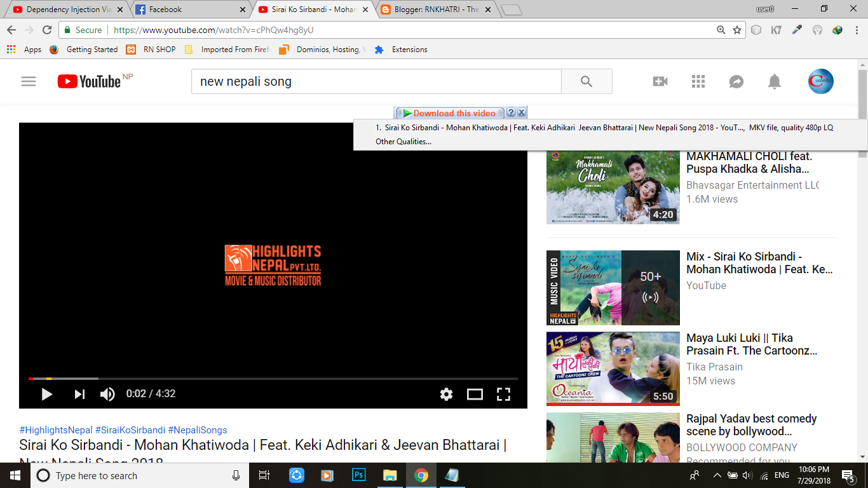The width and height of the screenshot is (868, 488).
Task: Open the Maya Luki Luki thumbnail
Action: (613, 369)
